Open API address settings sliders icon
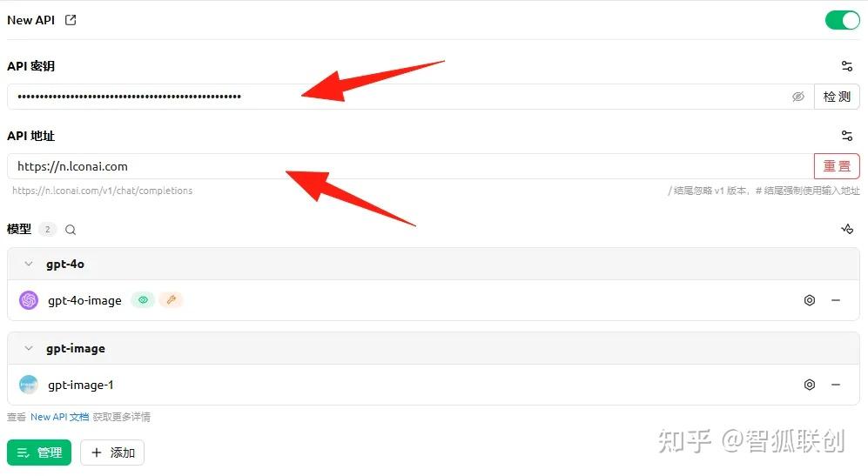The image size is (868, 476). (846, 136)
